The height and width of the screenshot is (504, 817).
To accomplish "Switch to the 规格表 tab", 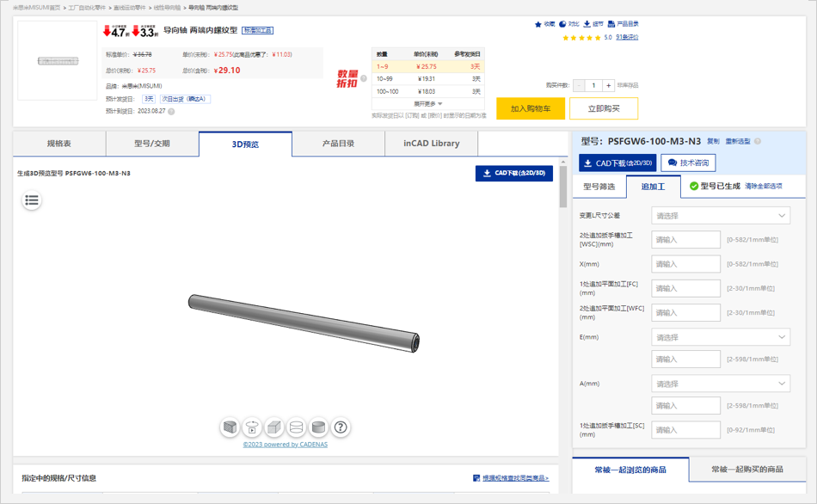I will point(59,144).
